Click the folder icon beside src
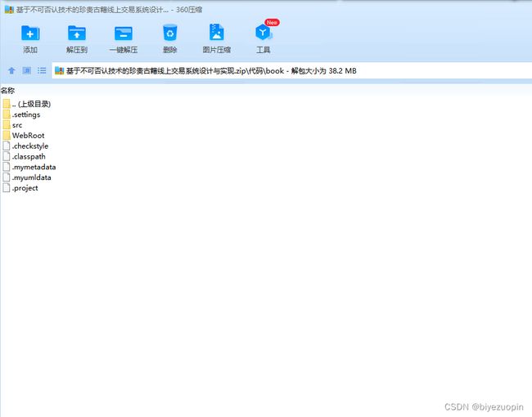The height and width of the screenshot is (417, 532). (7, 125)
